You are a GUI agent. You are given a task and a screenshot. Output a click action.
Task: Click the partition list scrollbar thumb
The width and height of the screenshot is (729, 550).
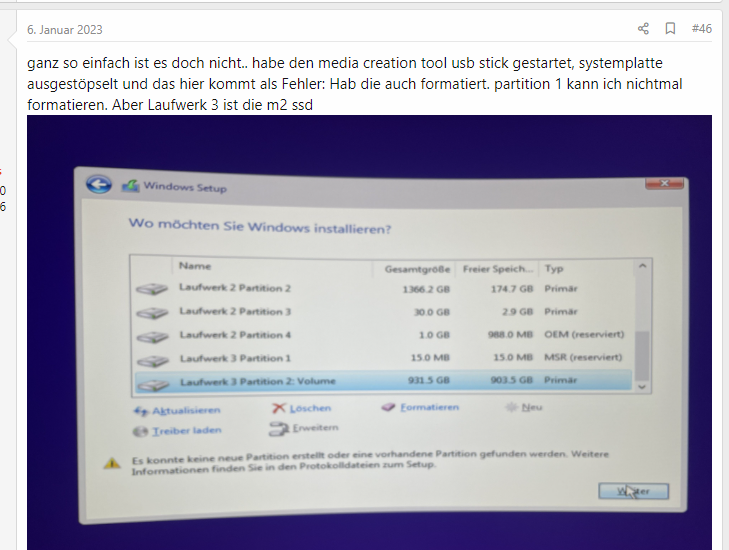(x=642, y=356)
